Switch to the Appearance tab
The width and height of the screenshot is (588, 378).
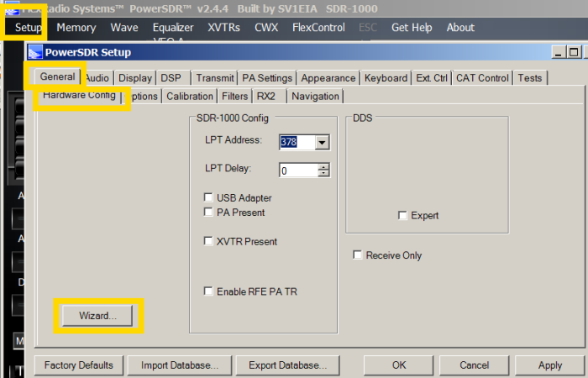coord(328,78)
